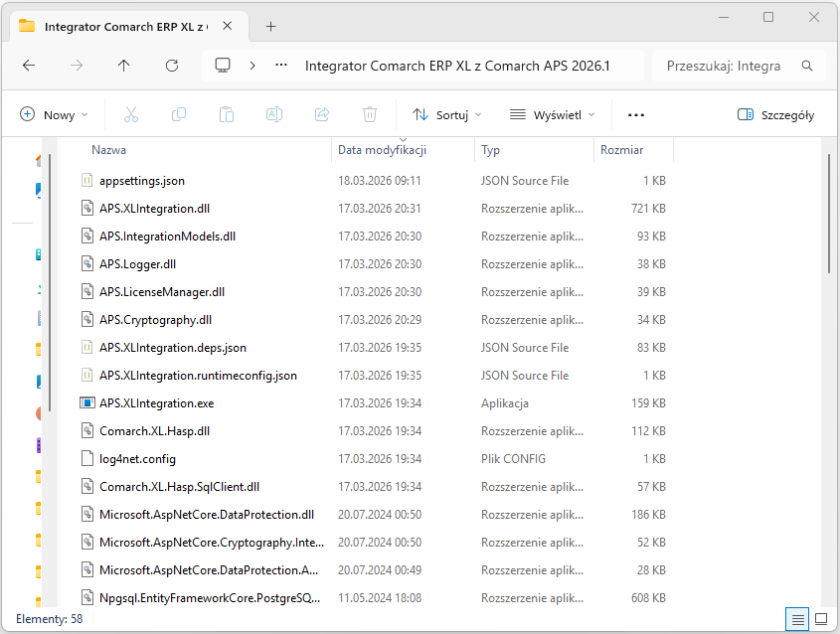
Task: Switch to list layout via status bar icon
Action: coord(795,619)
